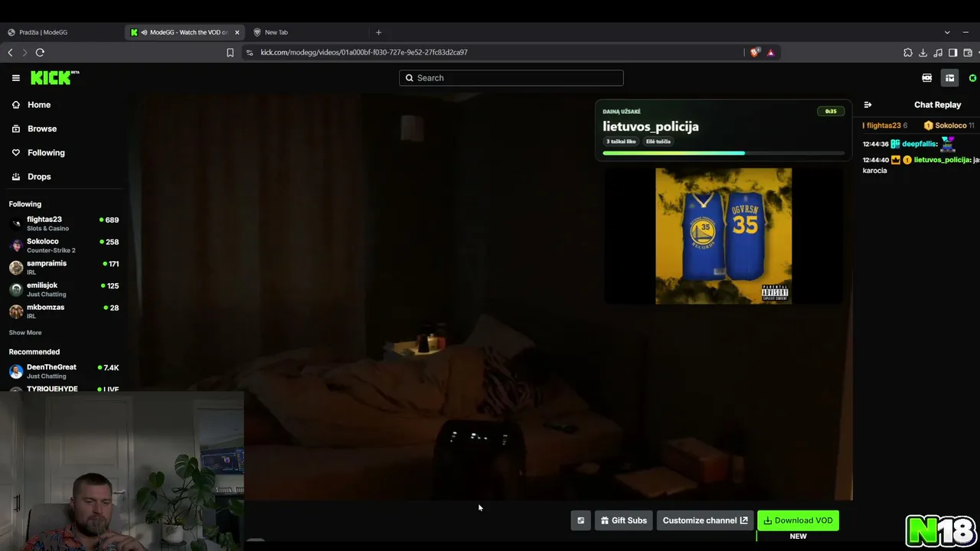Open the Brave Shields lion icon

[755, 52]
